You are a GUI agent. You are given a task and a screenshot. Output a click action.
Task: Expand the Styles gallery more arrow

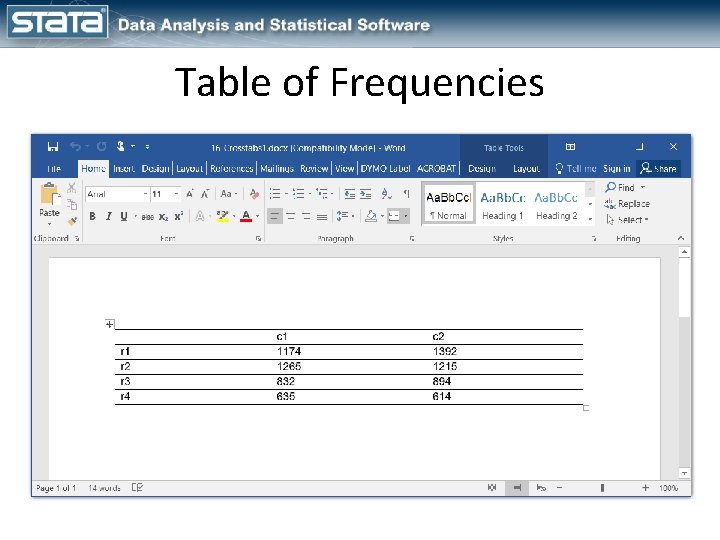[590, 219]
